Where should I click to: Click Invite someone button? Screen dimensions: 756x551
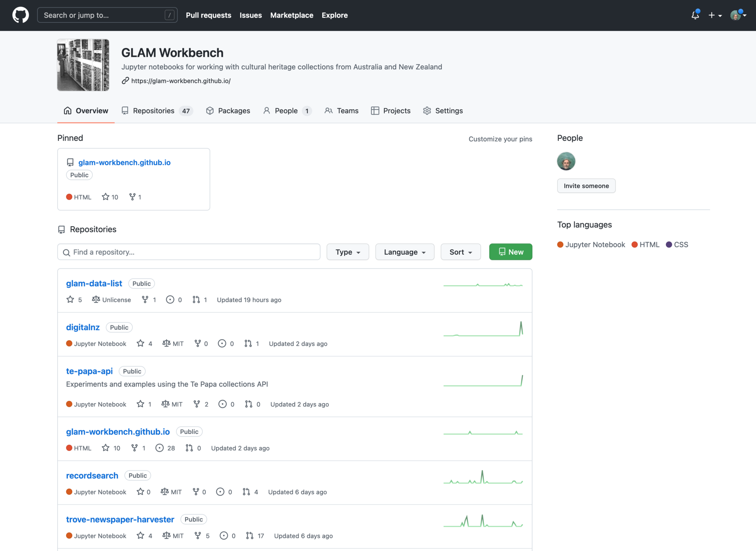586,186
